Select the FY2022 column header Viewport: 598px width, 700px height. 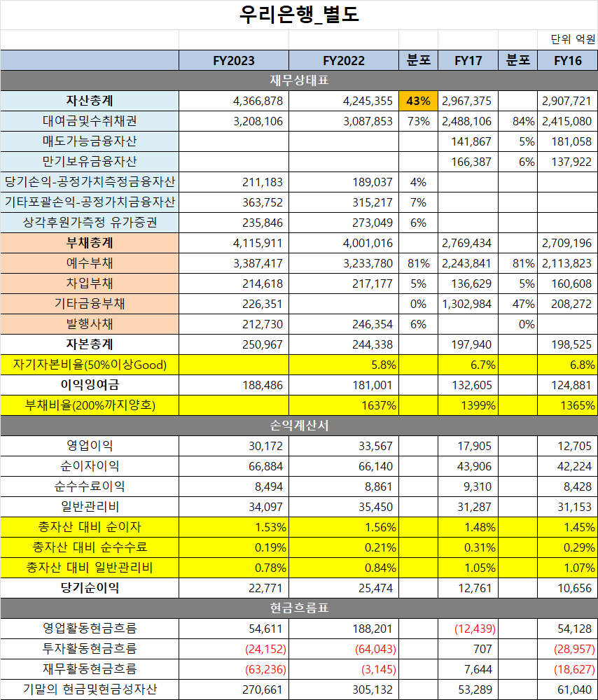344,61
